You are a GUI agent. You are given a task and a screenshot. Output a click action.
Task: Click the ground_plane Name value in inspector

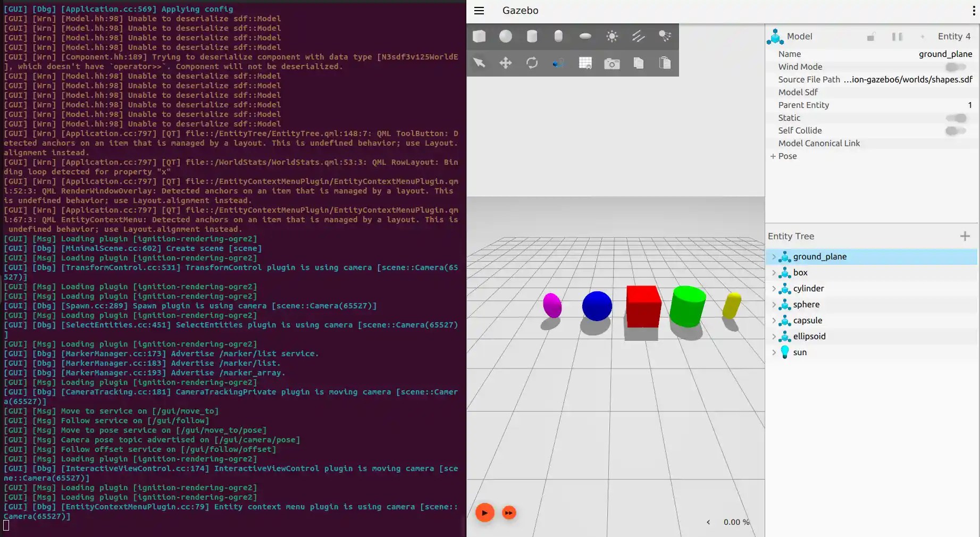coord(945,54)
